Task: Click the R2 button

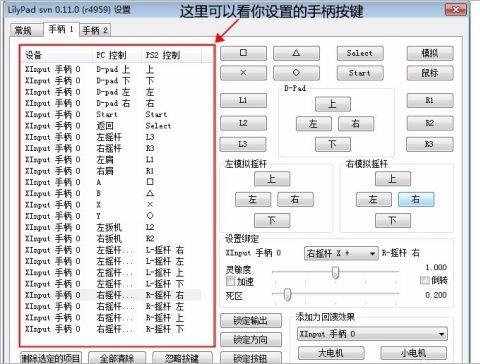Action: (x=430, y=123)
